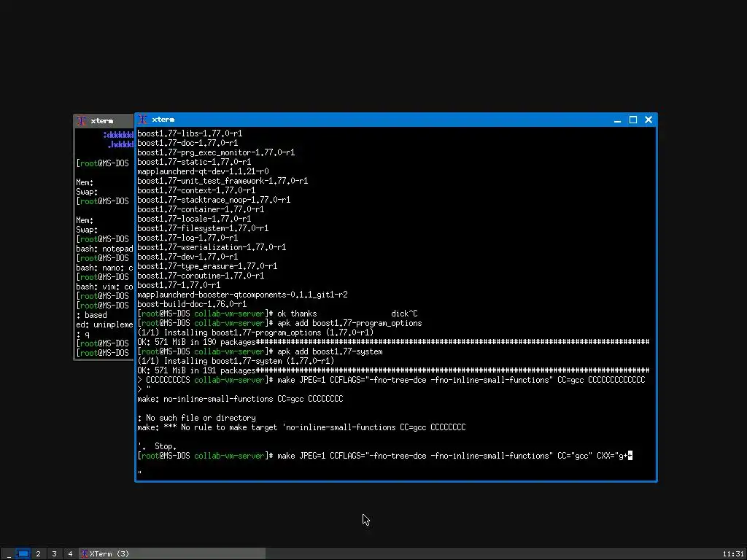Image resolution: width=747 pixels, height=560 pixels.
Task: Click the 'boost1.77-prg_exec_monitor-1.77.0-r1' line
Action: [216, 153]
